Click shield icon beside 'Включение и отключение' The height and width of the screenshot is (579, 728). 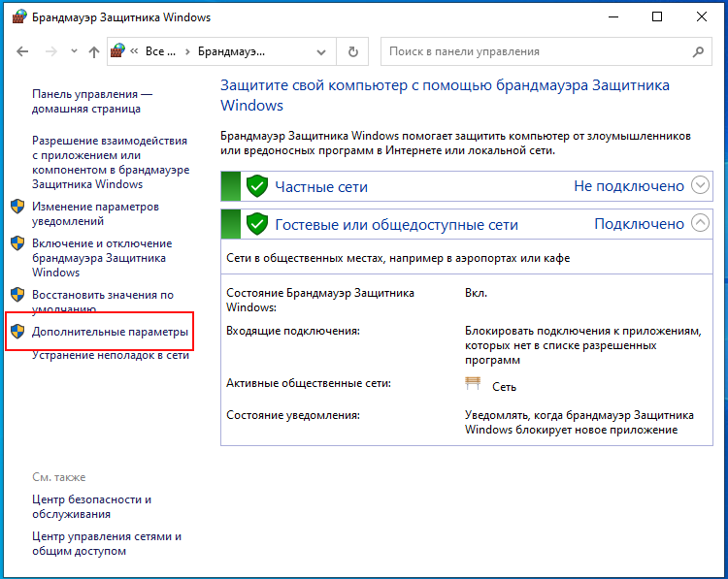[x=17, y=243]
